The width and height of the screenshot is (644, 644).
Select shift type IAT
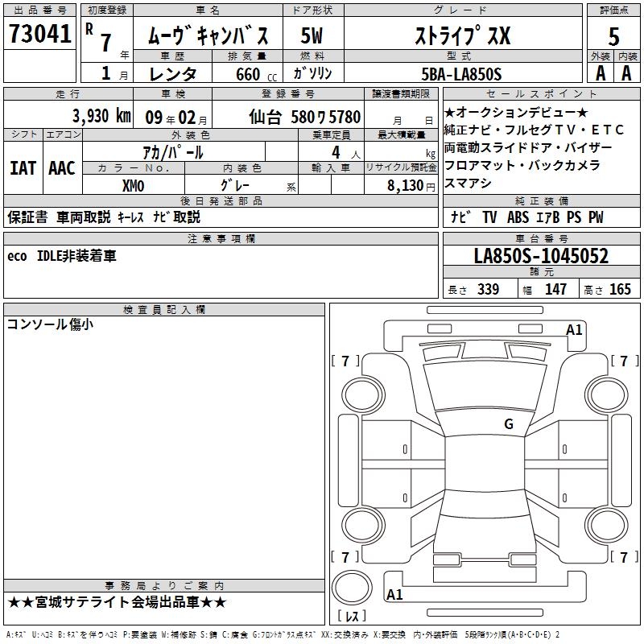(23, 168)
